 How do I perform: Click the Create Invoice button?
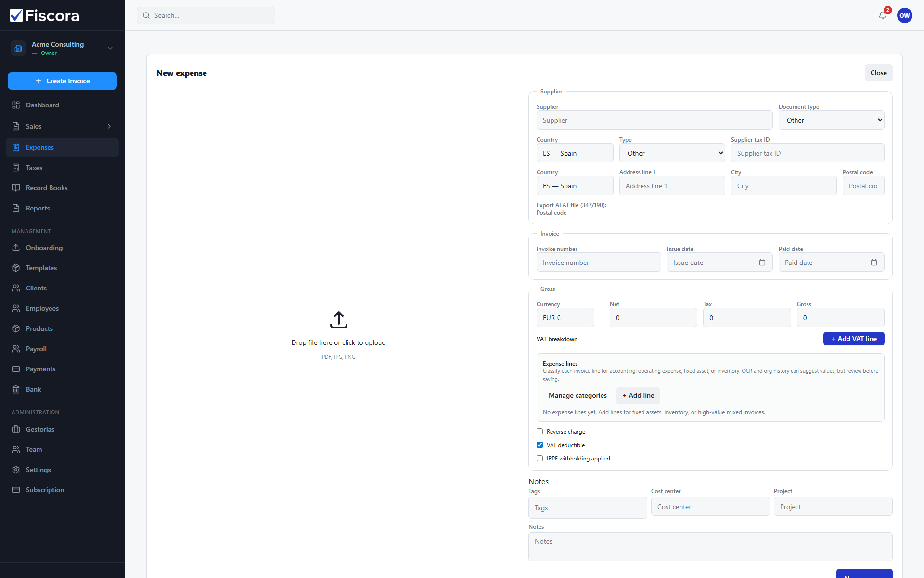coord(62,81)
